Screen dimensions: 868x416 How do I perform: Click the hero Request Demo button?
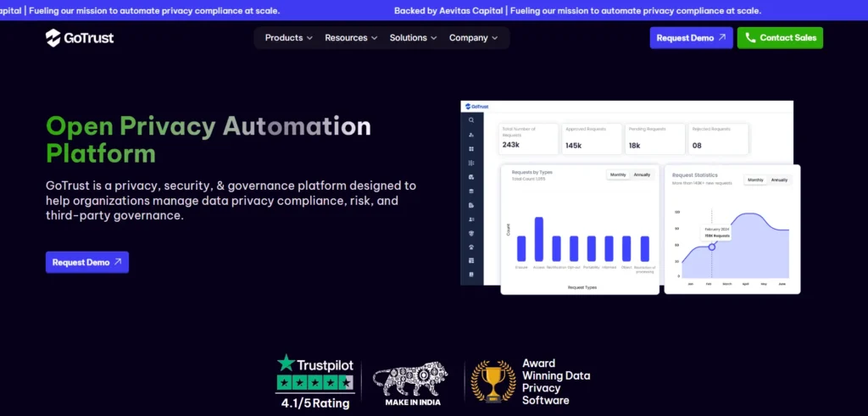point(87,262)
